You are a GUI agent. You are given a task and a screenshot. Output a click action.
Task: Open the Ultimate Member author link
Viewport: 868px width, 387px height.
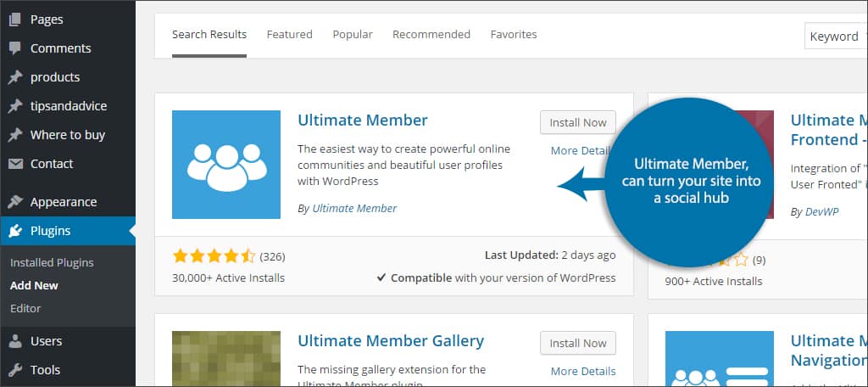[x=354, y=209]
